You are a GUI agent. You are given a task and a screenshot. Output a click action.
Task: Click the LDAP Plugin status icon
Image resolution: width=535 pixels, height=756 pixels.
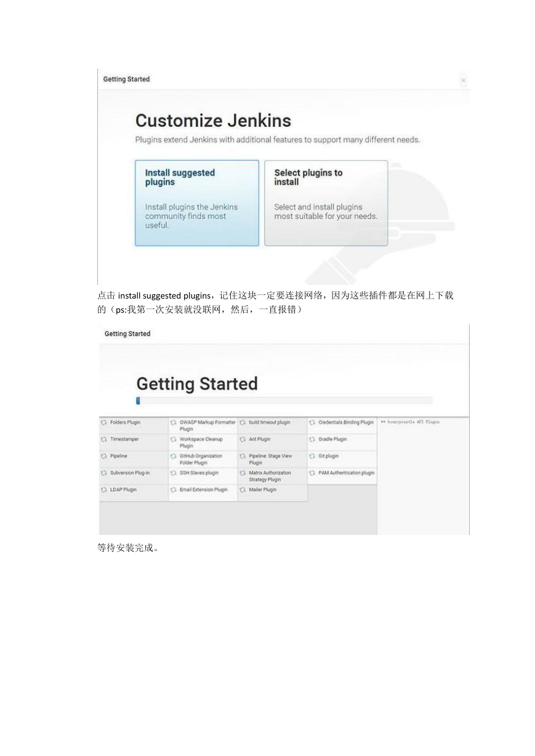104,490
